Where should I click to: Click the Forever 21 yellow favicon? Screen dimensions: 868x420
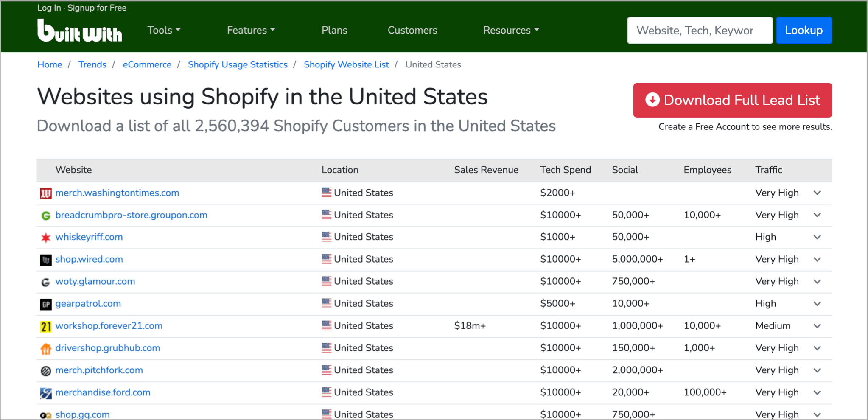click(46, 326)
